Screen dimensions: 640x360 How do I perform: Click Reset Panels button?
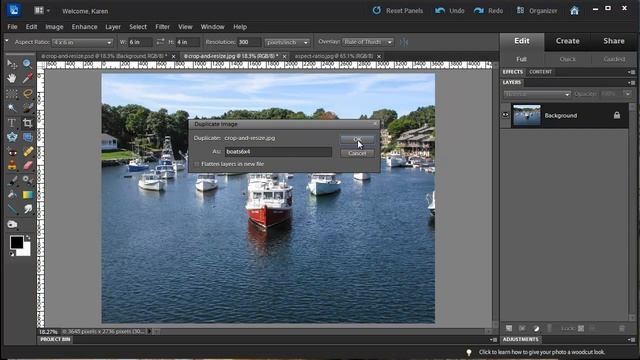coord(398,11)
